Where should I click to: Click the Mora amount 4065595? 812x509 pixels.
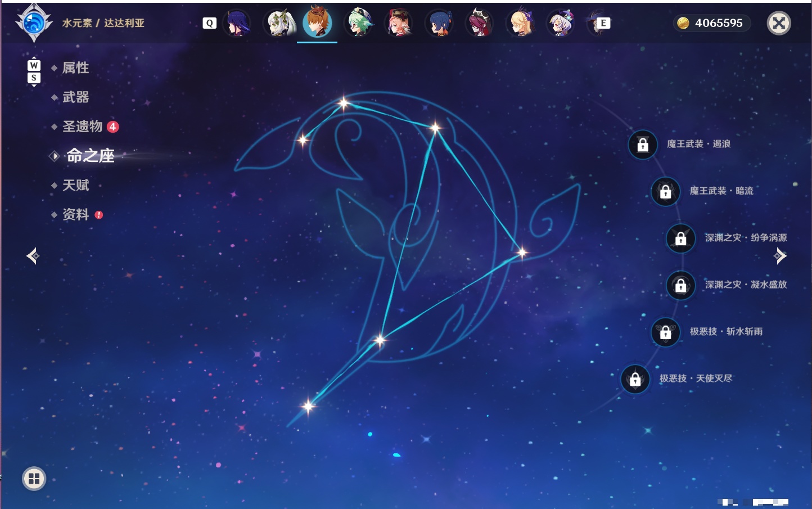pyautogui.click(x=719, y=23)
